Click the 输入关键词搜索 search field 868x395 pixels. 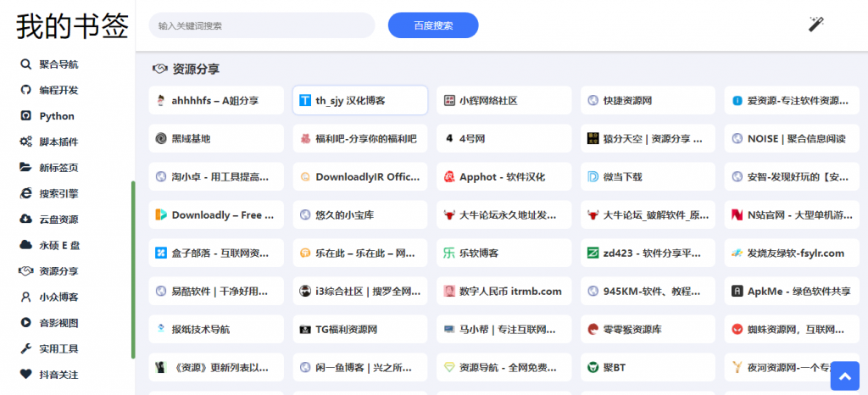click(x=262, y=25)
